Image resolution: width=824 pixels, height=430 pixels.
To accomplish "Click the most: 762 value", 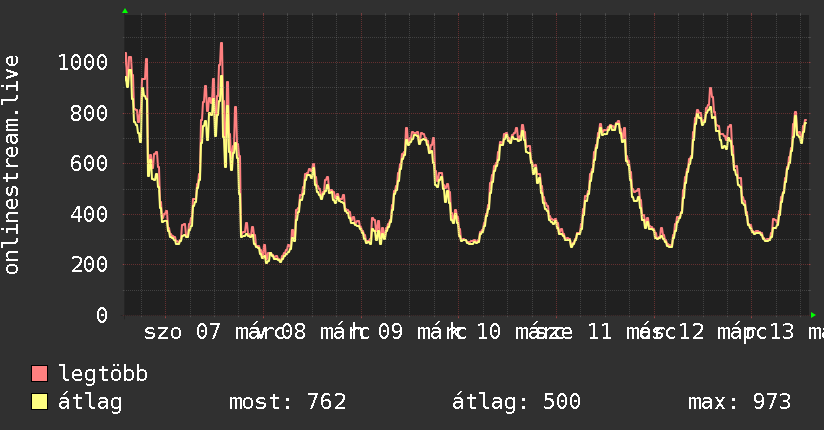I will tap(287, 402).
